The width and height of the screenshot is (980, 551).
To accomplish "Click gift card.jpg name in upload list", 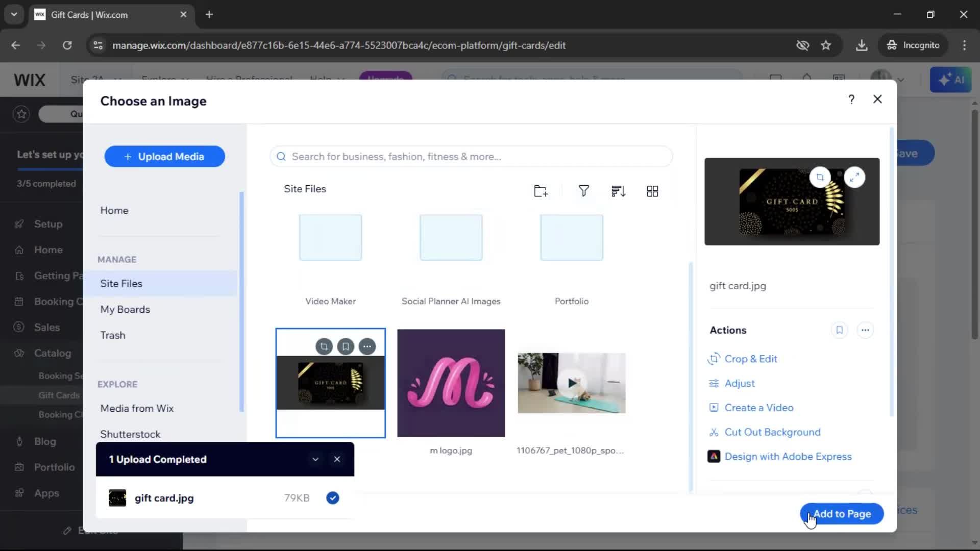I will coord(164,498).
